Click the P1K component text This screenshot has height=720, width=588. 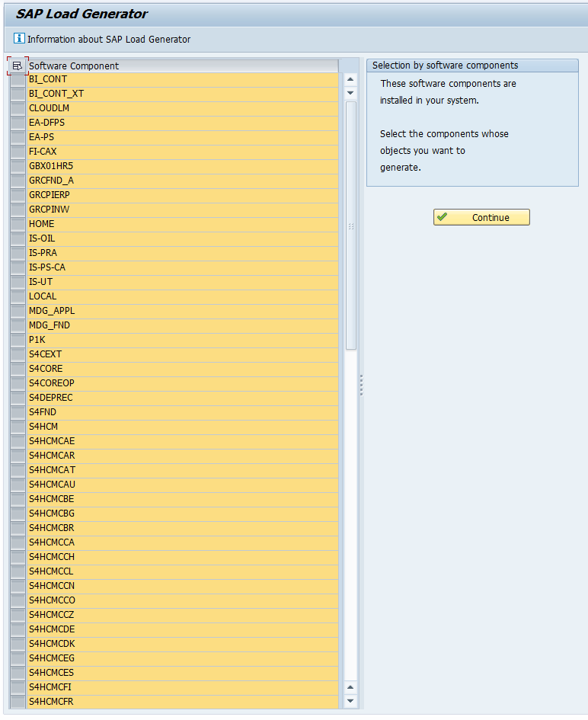click(37, 340)
